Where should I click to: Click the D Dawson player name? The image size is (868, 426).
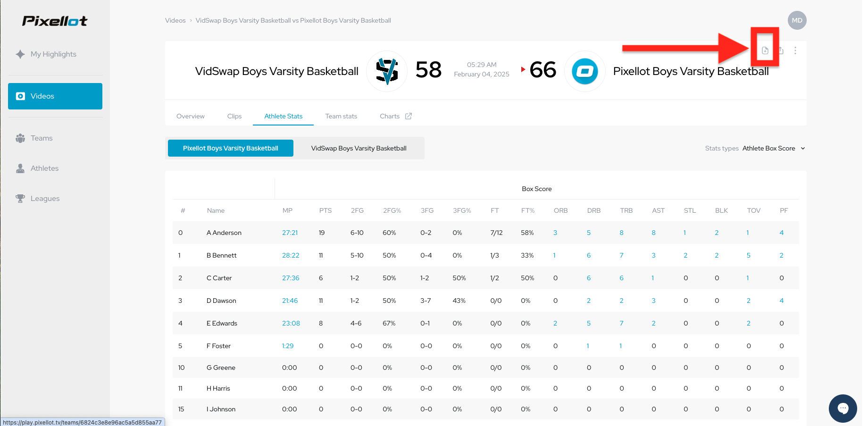tap(222, 301)
